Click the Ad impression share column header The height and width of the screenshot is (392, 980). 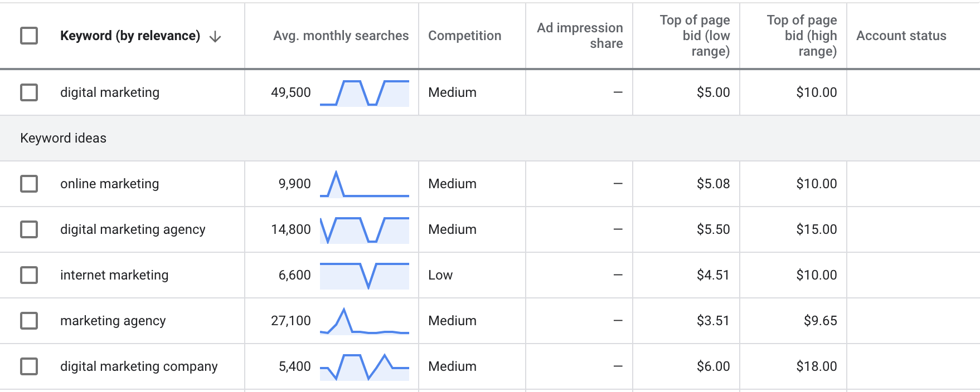(x=580, y=36)
